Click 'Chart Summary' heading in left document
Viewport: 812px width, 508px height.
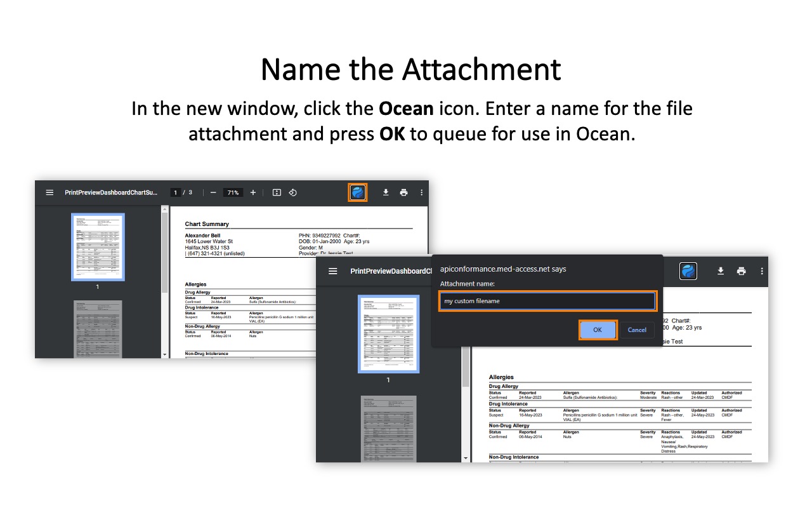click(x=207, y=224)
